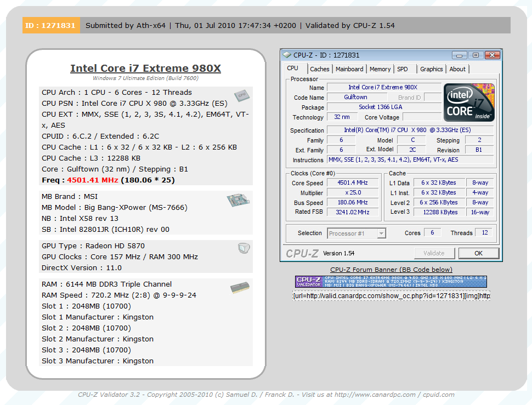532x405 pixels.
Task: Open the Intel Core i7 Extreme 980X heading link
Action: [x=145, y=68]
